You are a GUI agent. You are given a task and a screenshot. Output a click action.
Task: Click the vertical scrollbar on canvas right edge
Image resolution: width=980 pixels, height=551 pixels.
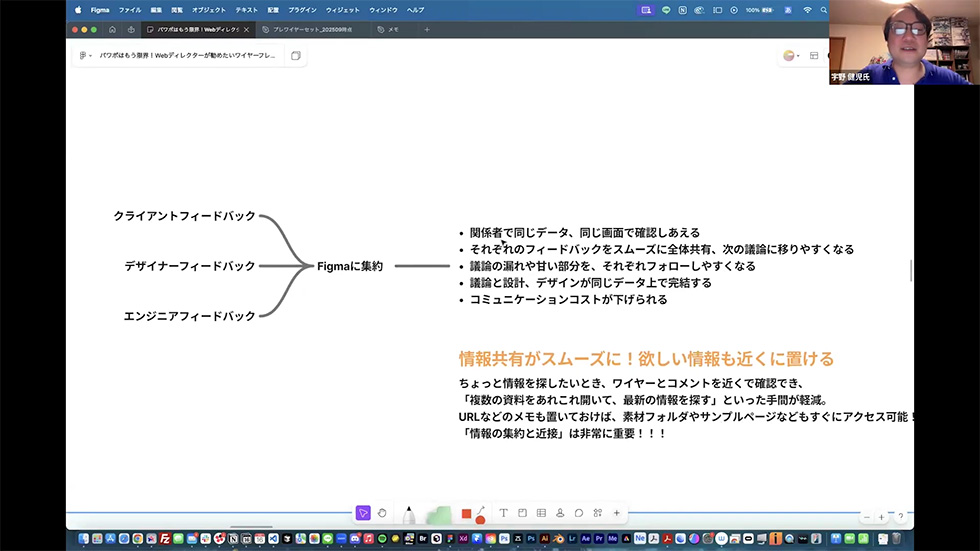tap(911, 270)
